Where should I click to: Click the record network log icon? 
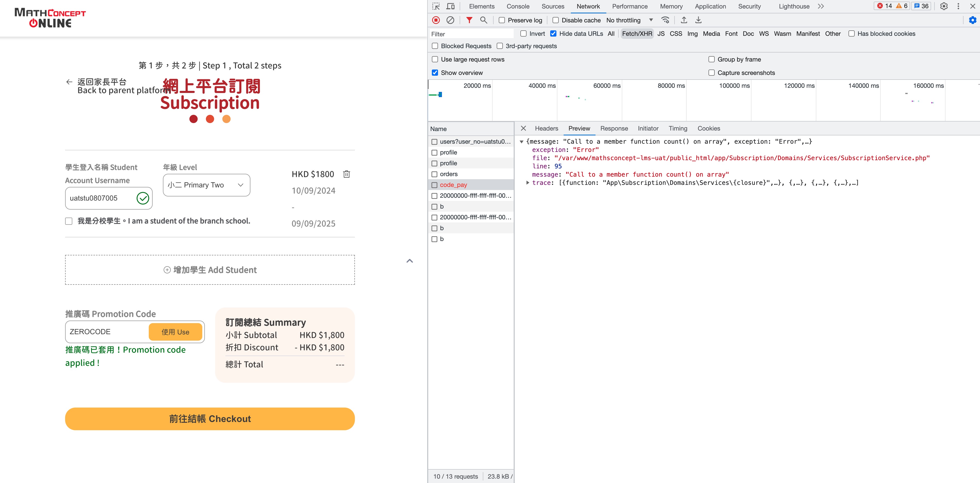pos(436,20)
